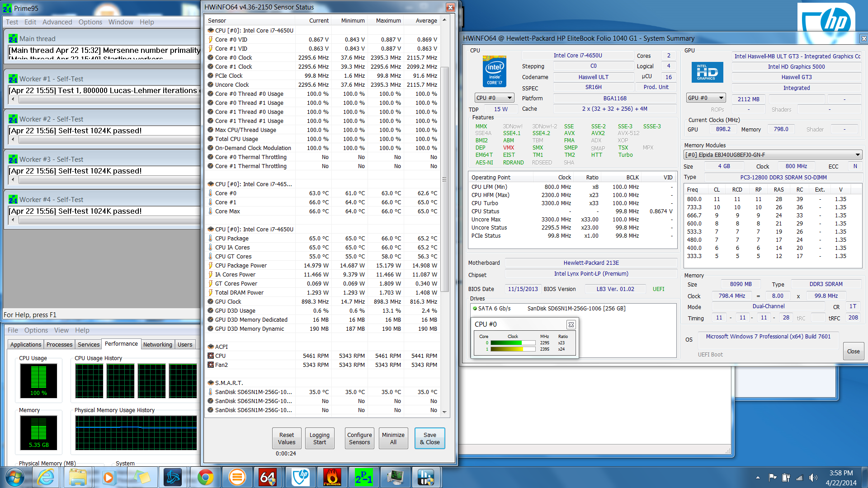Click Worker #2 window icon in Prime95

(13, 119)
